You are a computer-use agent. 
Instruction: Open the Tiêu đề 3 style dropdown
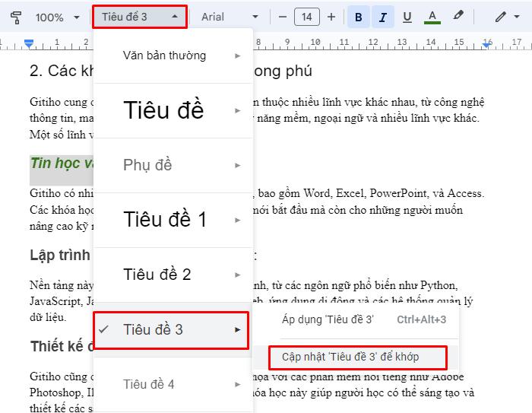pos(139,17)
